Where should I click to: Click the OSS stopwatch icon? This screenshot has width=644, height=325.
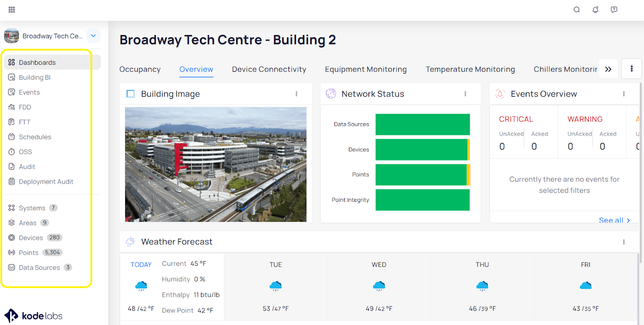tap(12, 151)
